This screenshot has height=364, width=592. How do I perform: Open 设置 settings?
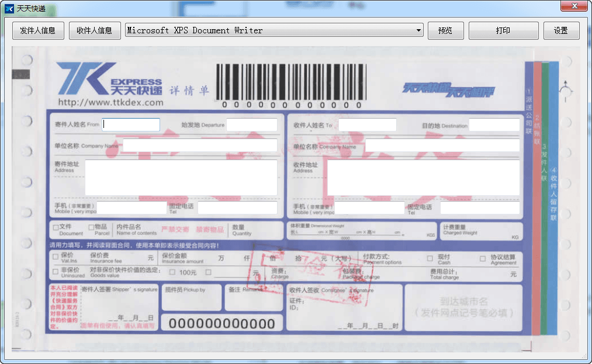click(x=561, y=30)
